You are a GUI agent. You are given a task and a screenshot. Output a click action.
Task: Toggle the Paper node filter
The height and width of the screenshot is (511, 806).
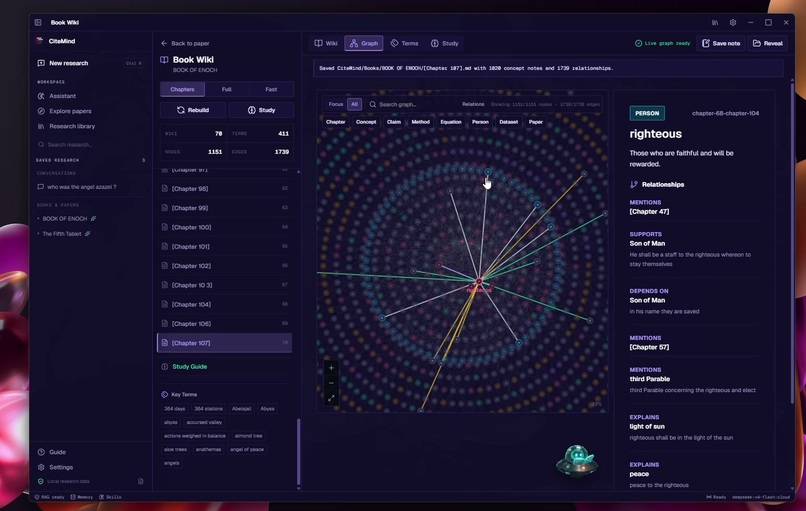[536, 122]
